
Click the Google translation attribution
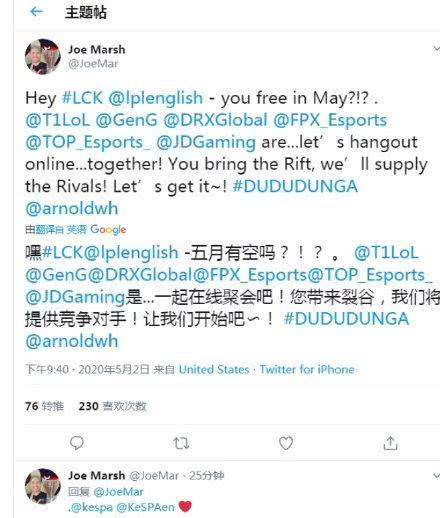tap(108, 230)
